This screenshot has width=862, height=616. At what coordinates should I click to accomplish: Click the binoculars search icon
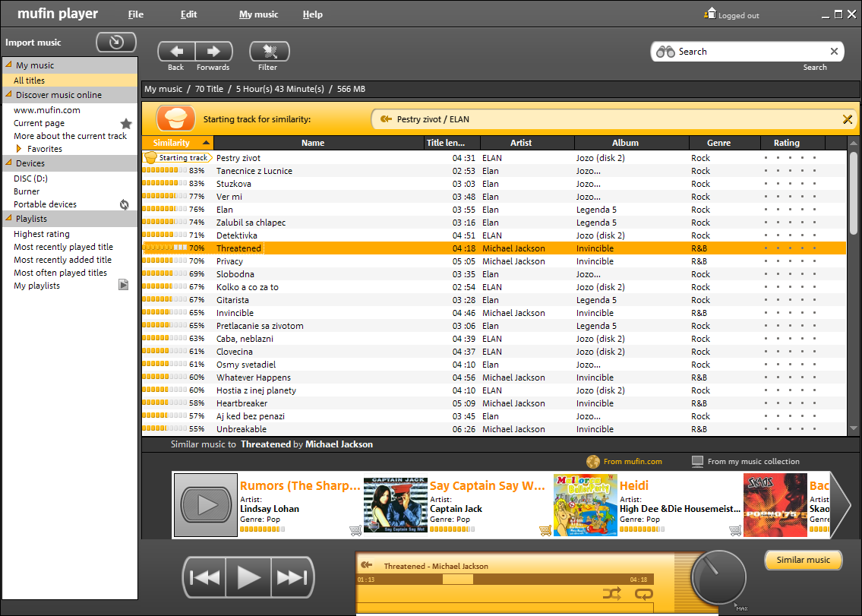[665, 52]
